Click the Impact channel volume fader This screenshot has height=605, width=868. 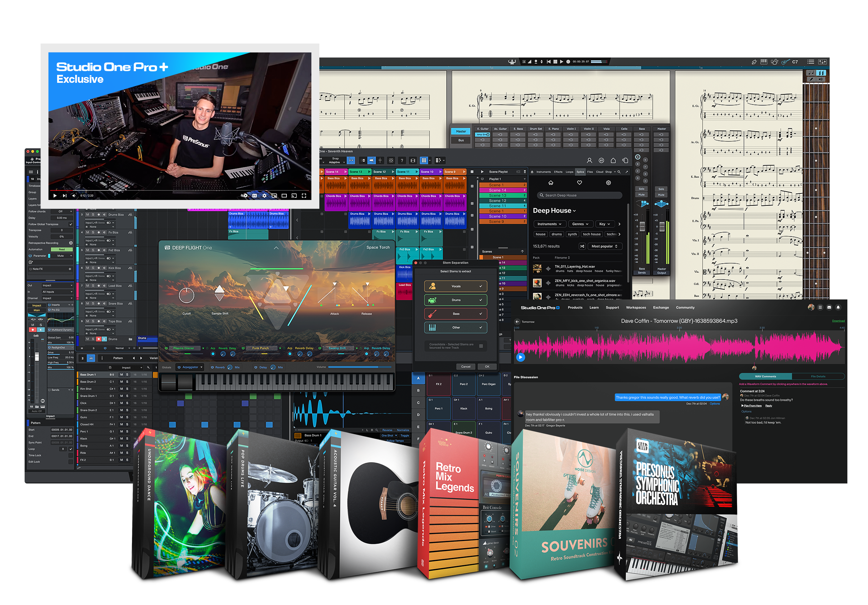click(x=37, y=357)
